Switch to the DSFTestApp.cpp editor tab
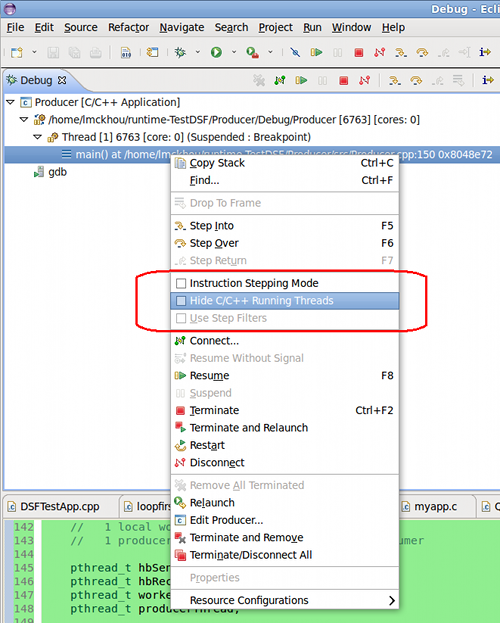The width and height of the screenshot is (500, 623). pyautogui.click(x=60, y=507)
